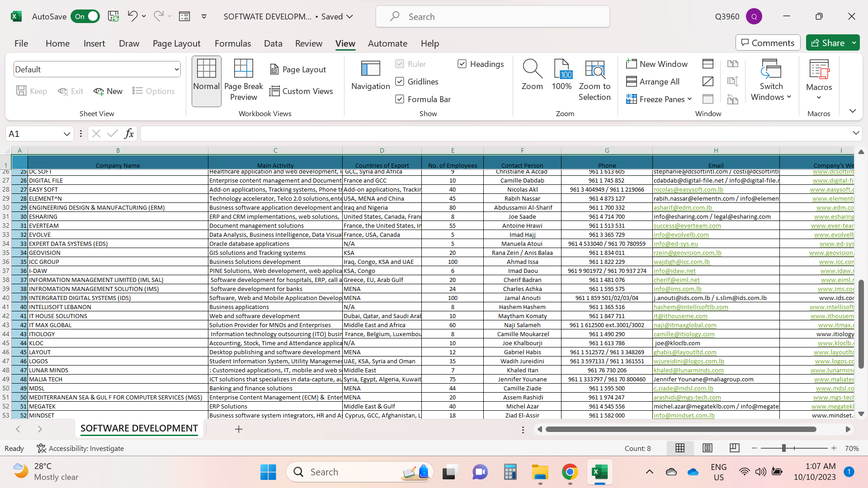Expand the Name Box dropdown arrow
The image size is (868, 488).
66,134
